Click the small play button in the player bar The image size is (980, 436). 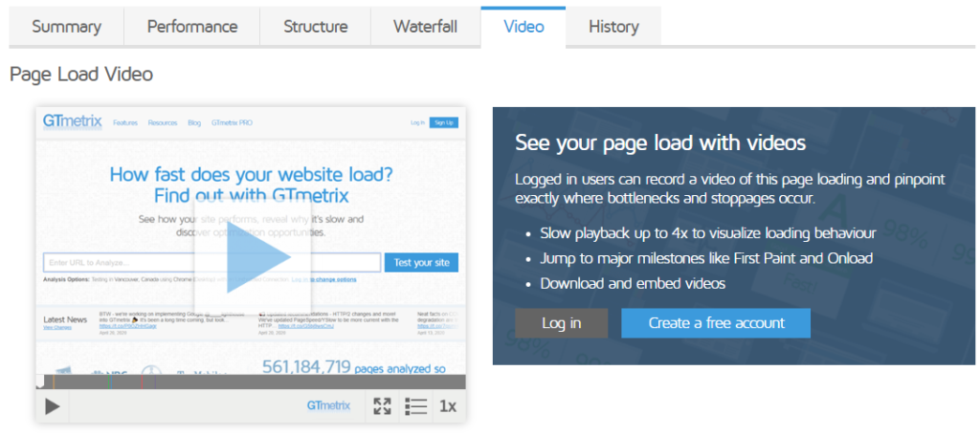point(53,406)
